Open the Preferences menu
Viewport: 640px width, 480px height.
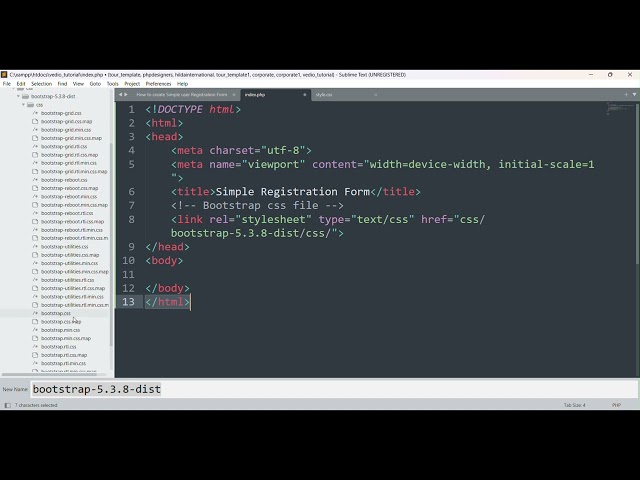pos(158,84)
